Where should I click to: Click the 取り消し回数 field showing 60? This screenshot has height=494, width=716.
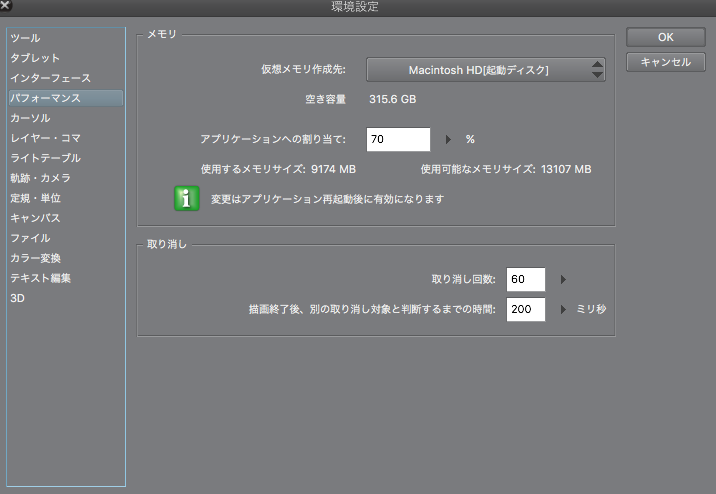525,280
